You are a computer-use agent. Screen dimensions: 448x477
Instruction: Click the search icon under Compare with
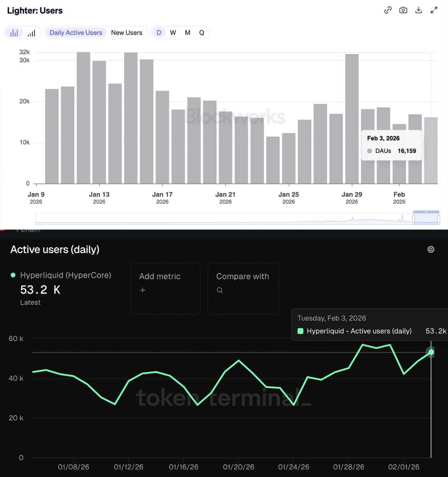point(220,290)
